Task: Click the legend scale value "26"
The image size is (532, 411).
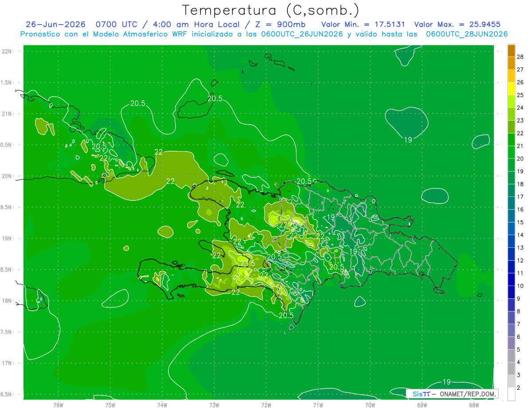Action: click(x=520, y=82)
